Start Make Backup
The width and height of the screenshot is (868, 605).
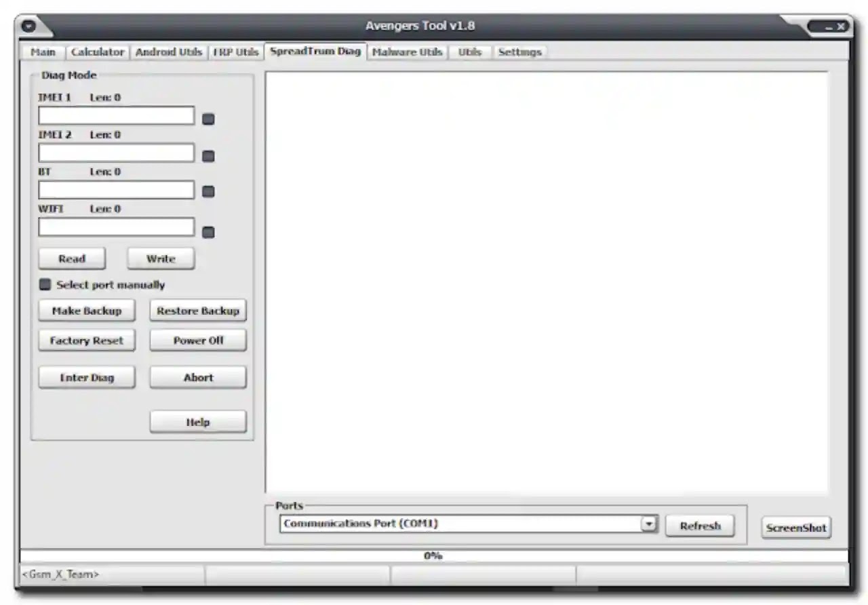coord(87,311)
